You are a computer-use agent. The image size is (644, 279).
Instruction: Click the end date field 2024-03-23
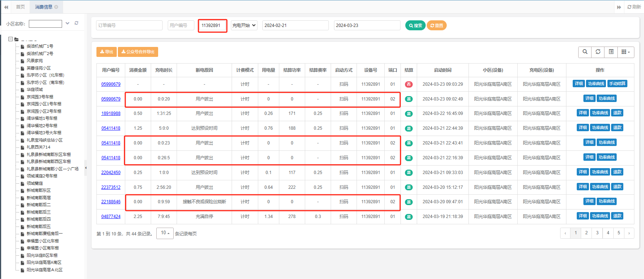(x=367, y=25)
